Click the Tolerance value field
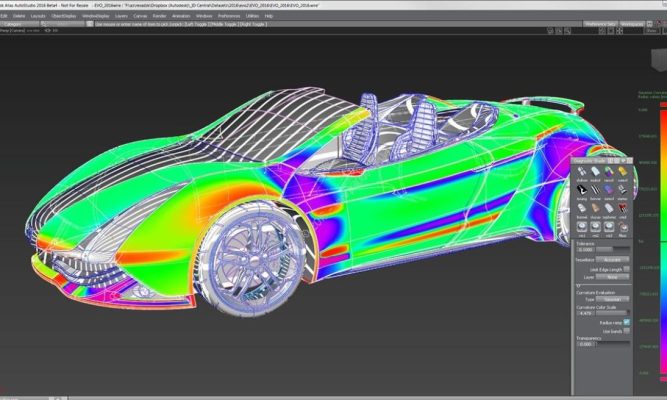The height and width of the screenshot is (400, 667). [x=583, y=249]
